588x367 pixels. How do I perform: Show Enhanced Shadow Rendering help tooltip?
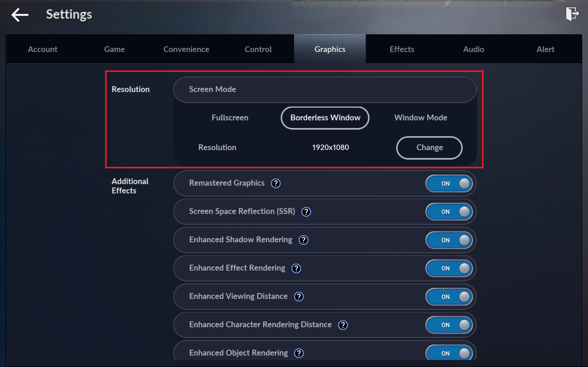[x=303, y=240]
